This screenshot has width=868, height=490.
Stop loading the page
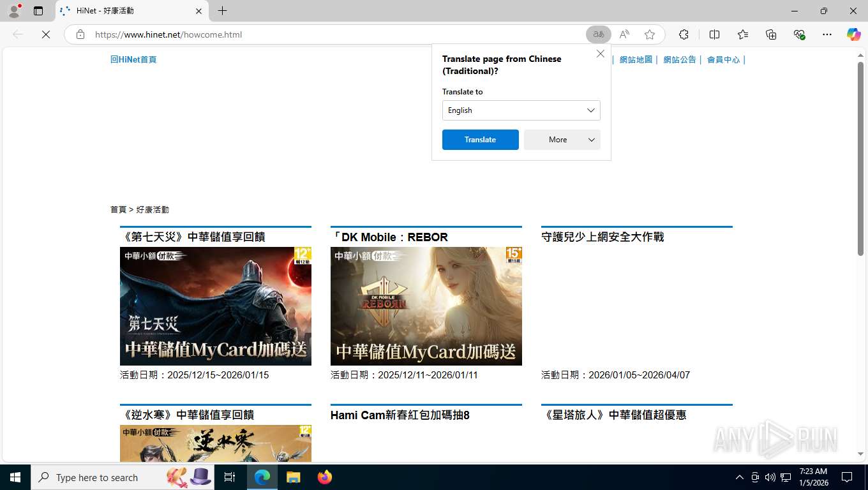(x=46, y=34)
